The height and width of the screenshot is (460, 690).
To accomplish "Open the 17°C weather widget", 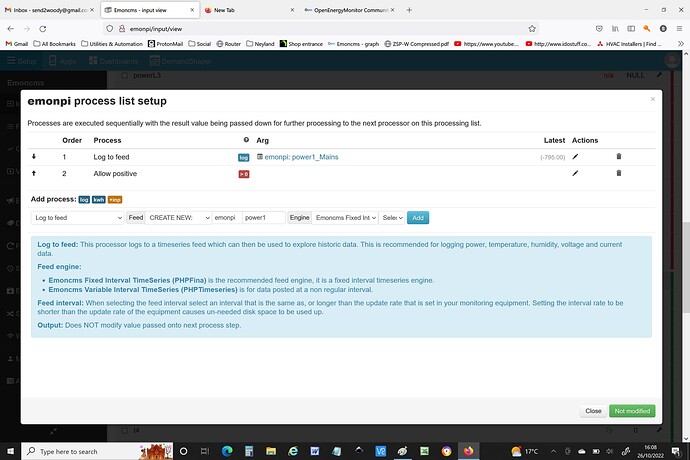I will (x=525, y=451).
